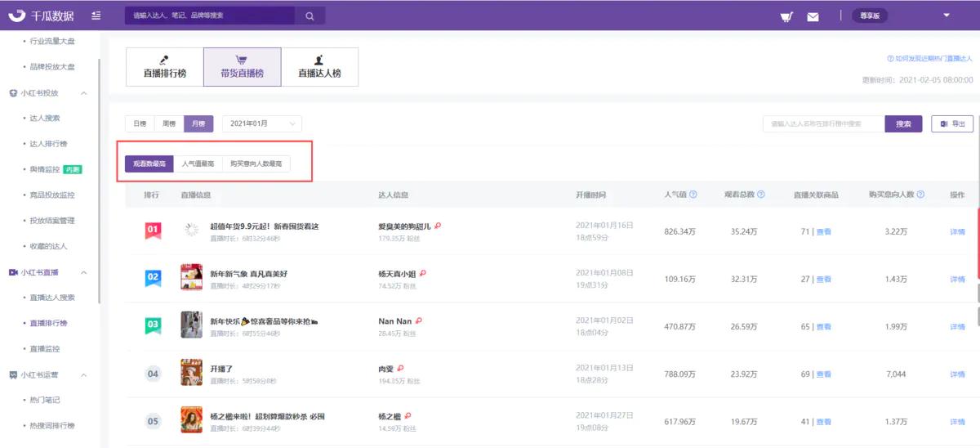Collapse the 小红书投放 sidebar section
Screen dimensions: 980x448
pyautogui.click(x=83, y=92)
